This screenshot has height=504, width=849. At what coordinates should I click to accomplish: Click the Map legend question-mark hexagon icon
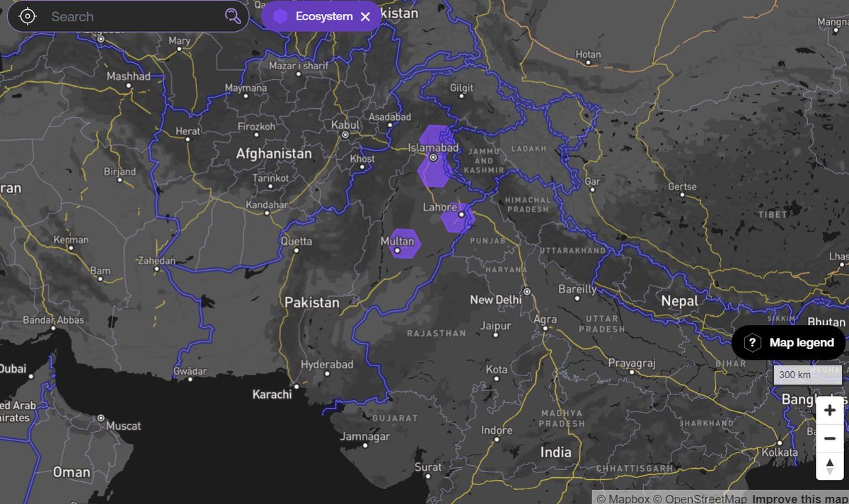pyautogui.click(x=753, y=343)
